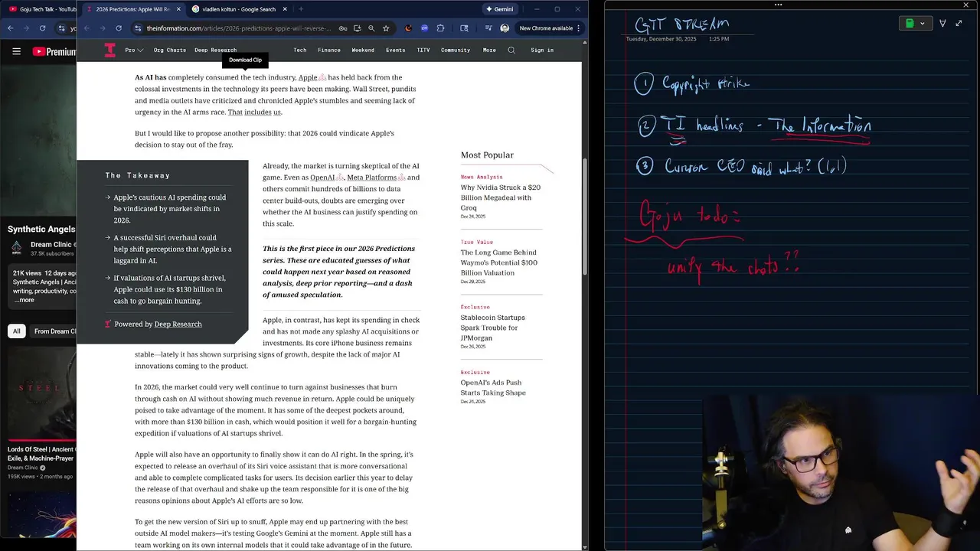Bookmark this page with the star icon
The width and height of the screenshot is (980, 551).
(386, 28)
